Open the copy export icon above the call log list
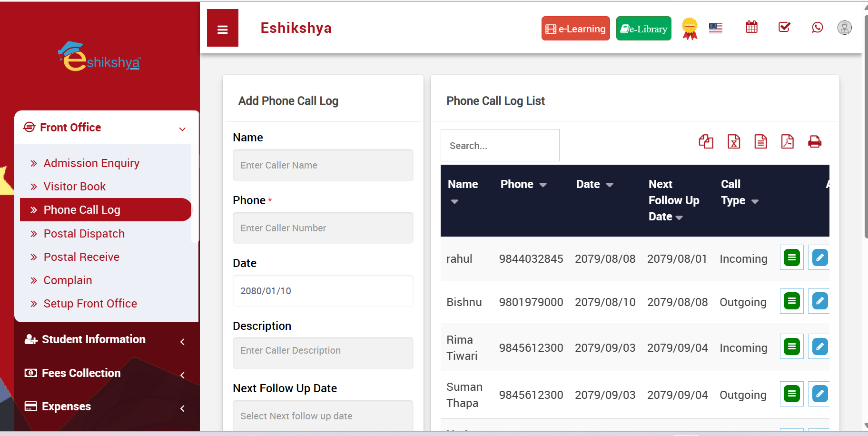 (x=706, y=141)
